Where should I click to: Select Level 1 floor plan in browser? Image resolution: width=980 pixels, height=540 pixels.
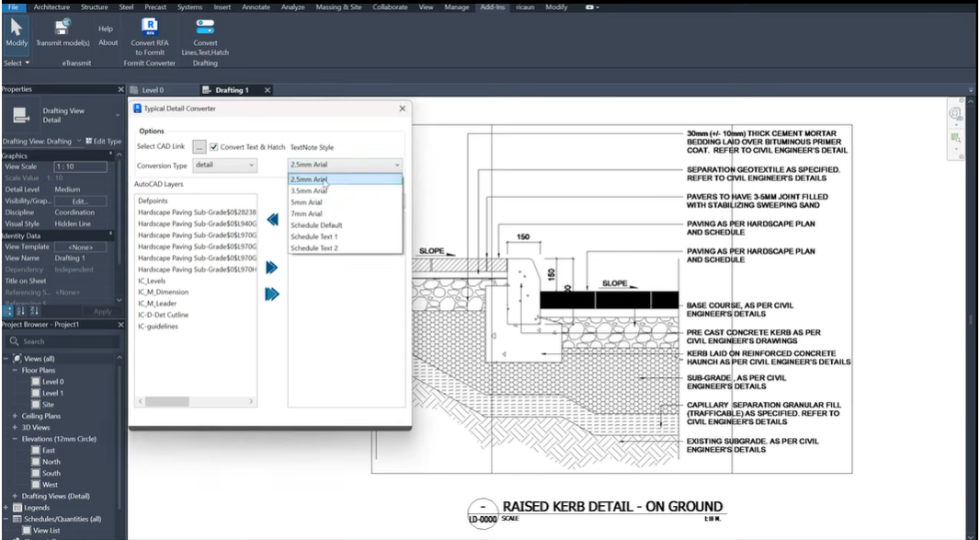tap(52, 393)
